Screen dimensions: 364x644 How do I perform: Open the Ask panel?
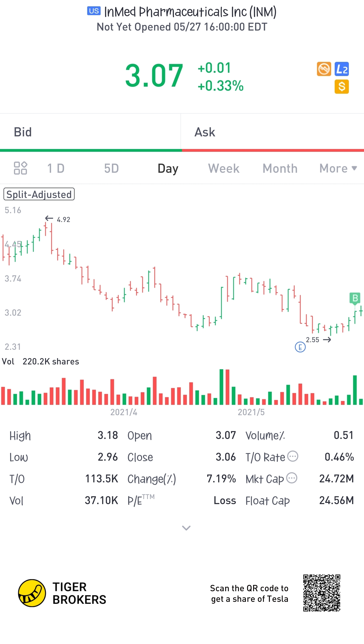272,132
